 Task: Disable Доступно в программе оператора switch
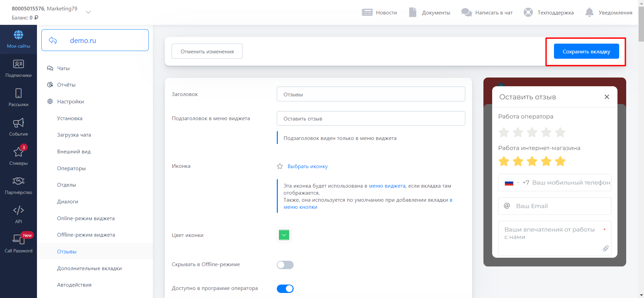tap(285, 289)
